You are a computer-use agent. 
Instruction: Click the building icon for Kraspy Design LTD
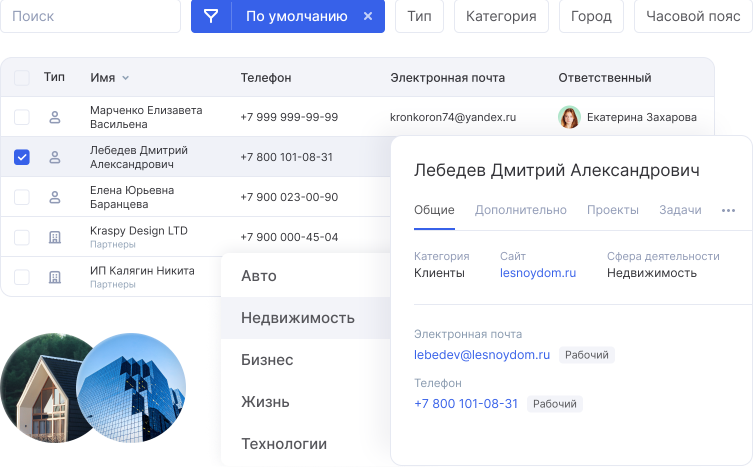pyautogui.click(x=55, y=237)
